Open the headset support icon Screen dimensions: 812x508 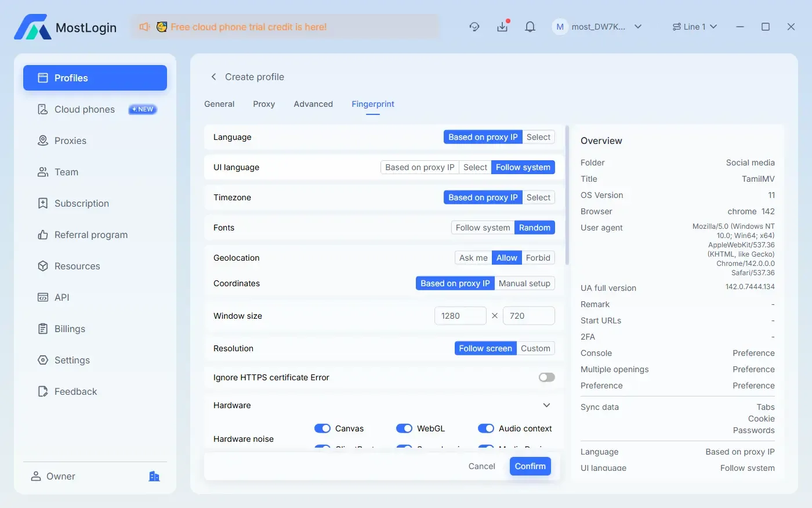click(x=474, y=27)
